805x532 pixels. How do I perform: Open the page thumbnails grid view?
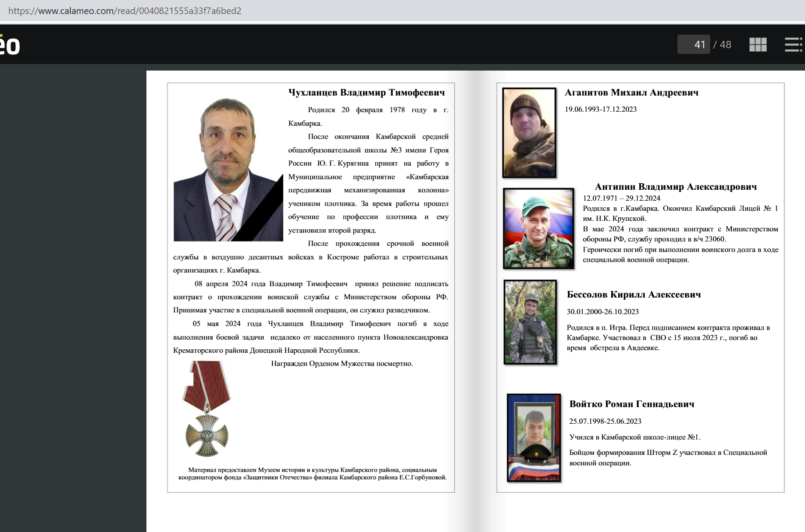tap(758, 44)
